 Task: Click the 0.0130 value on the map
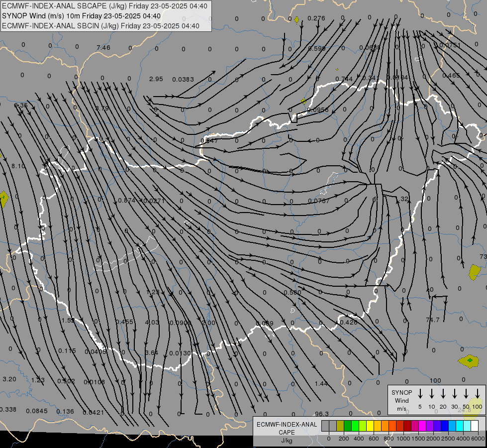coord(180,353)
